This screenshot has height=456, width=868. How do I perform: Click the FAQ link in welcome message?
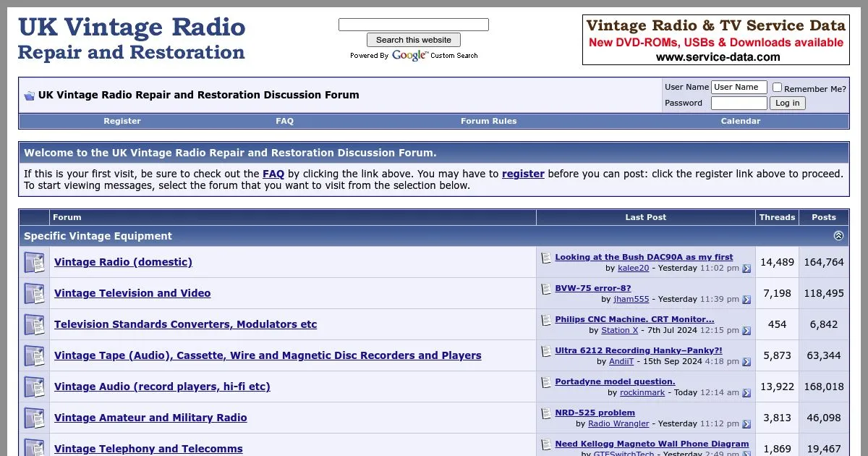273,174
